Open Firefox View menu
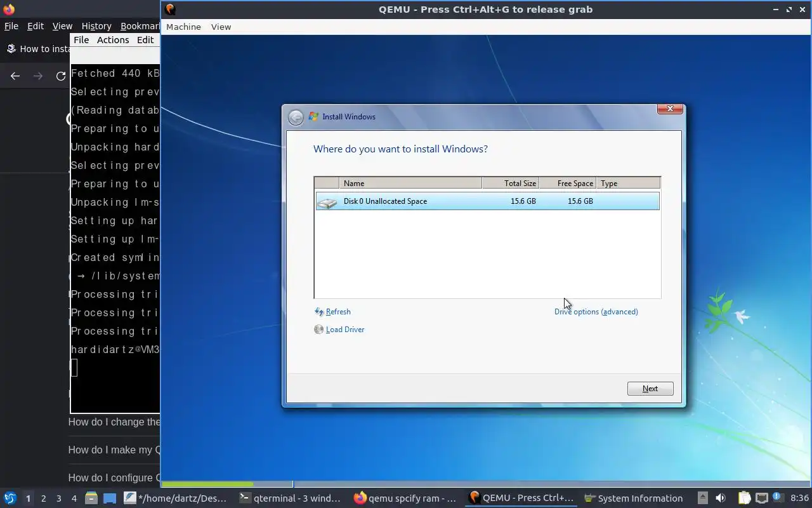The width and height of the screenshot is (812, 508). [x=62, y=26]
